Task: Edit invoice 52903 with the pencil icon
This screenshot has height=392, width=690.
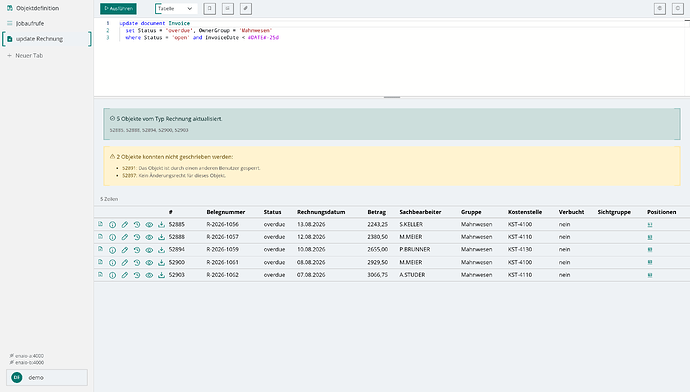Action: [x=125, y=275]
